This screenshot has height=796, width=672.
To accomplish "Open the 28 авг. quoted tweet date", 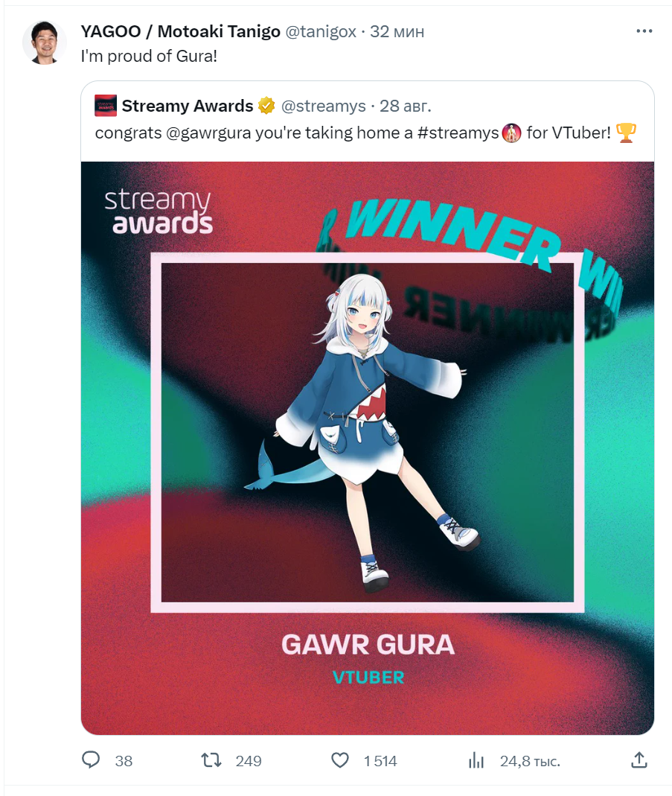I will 406,106.
